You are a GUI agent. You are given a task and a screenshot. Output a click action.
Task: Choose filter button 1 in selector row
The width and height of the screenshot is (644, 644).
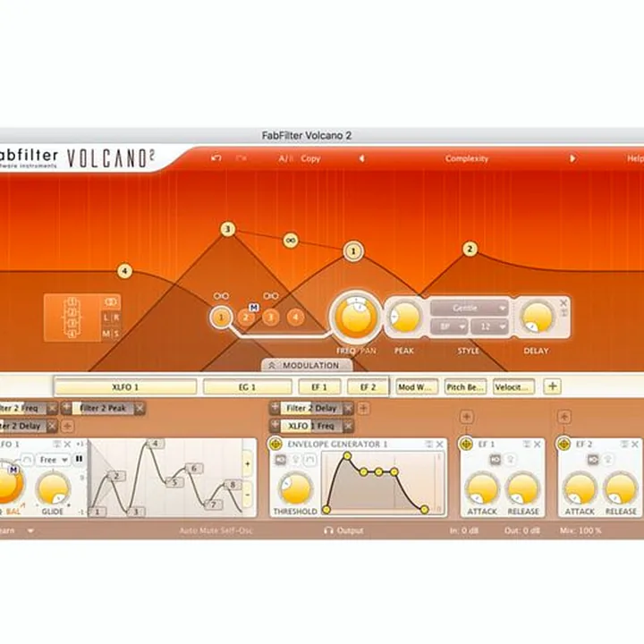click(x=221, y=318)
